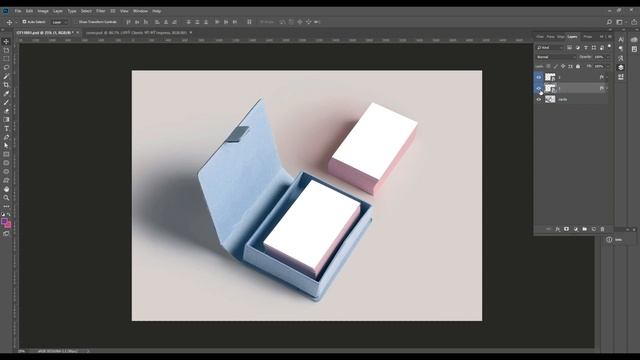Create a new layer
The width and height of the screenshot is (640, 360).
click(x=594, y=229)
